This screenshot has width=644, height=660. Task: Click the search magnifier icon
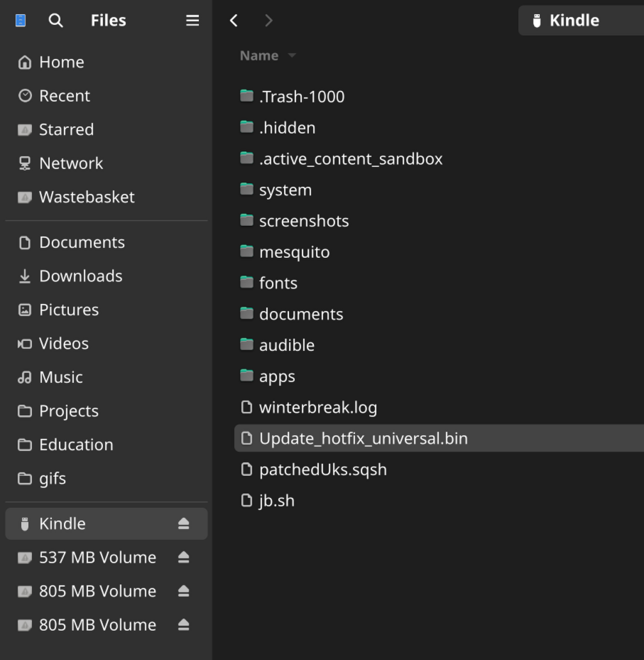coord(55,21)
